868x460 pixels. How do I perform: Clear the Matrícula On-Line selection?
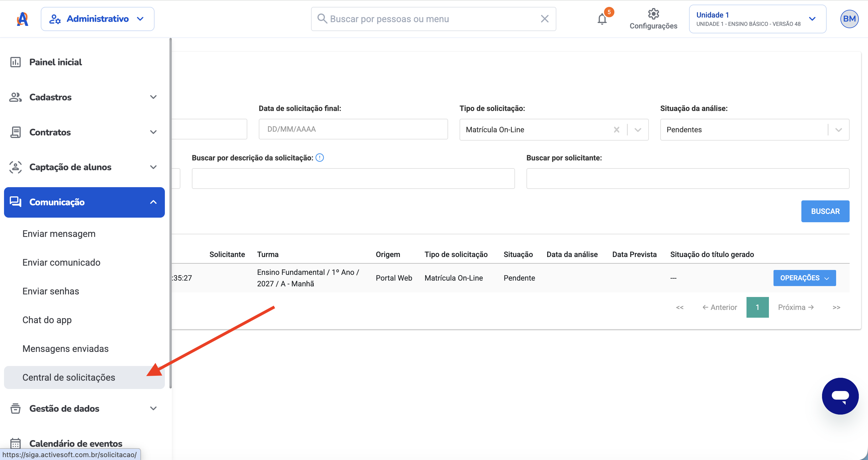(x=617, y=129)
